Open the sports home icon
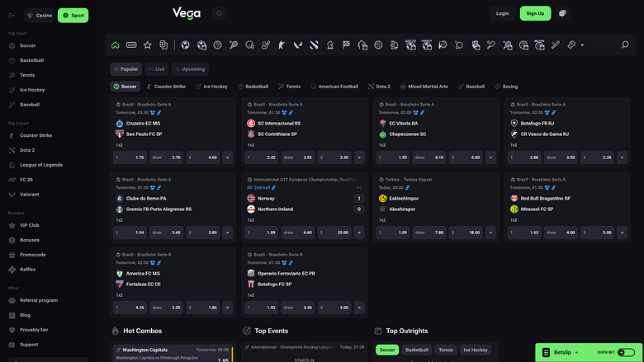The width and height of the screenshot is (644, 362). click(116, 45)
